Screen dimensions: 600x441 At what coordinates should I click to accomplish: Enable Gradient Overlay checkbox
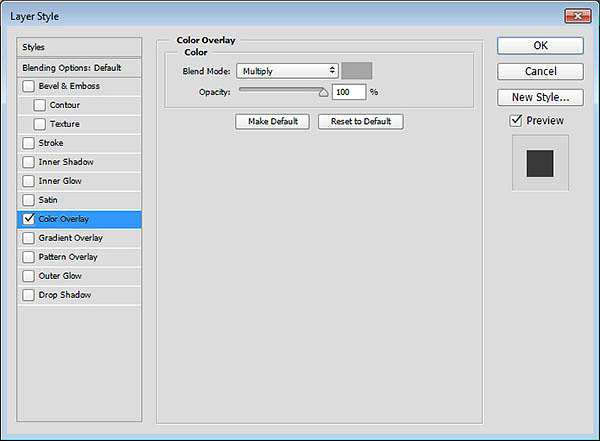click(x=28, y=238)
